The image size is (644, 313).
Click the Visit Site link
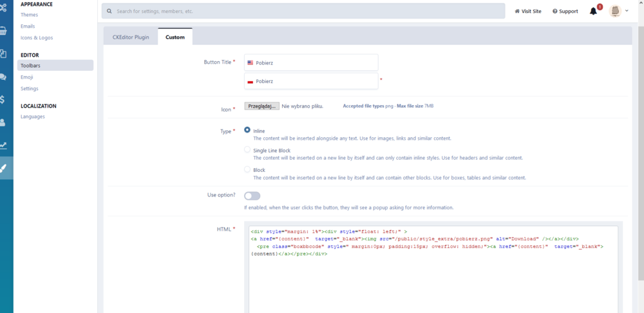click(x=528, y=12)
